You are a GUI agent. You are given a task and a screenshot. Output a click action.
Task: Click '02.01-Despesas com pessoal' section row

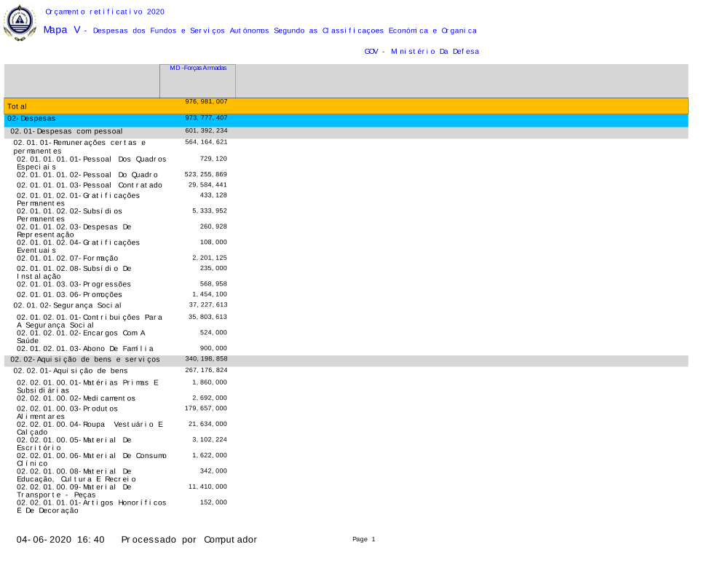(x=66, y=131)
